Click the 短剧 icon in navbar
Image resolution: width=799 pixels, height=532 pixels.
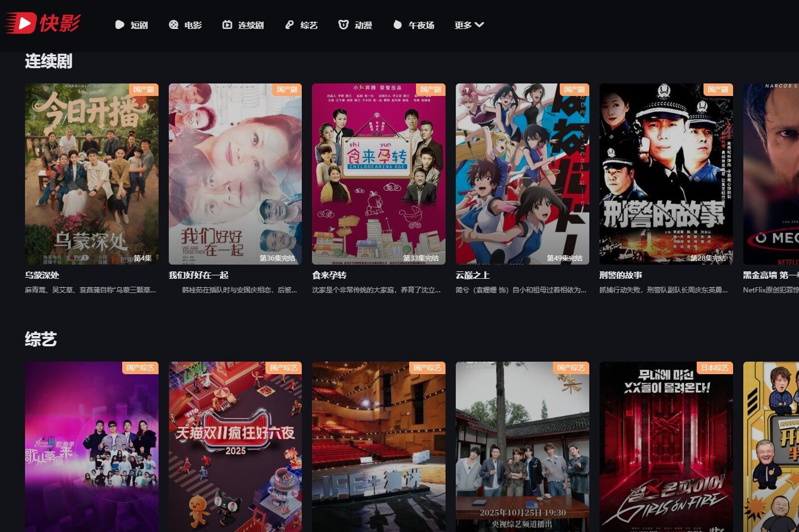119,25
